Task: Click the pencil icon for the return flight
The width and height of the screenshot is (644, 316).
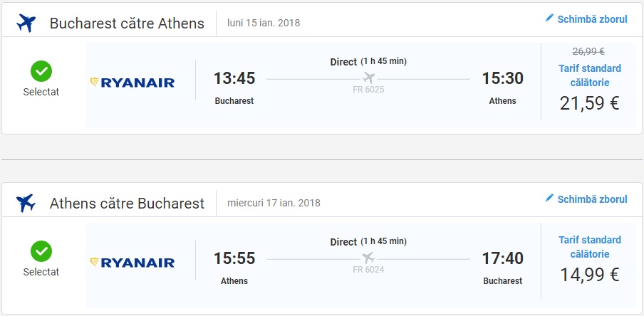Action: pyautogui.click(x=549, y=198)
